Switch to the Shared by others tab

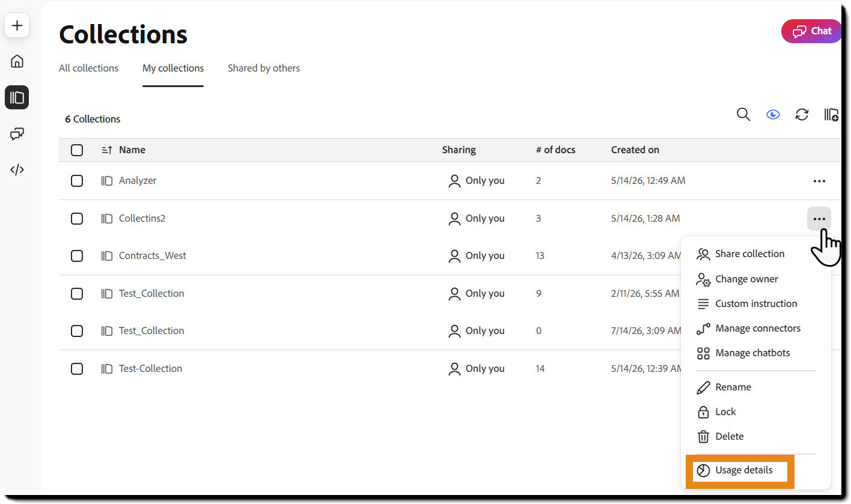click(x=264, y=68)
